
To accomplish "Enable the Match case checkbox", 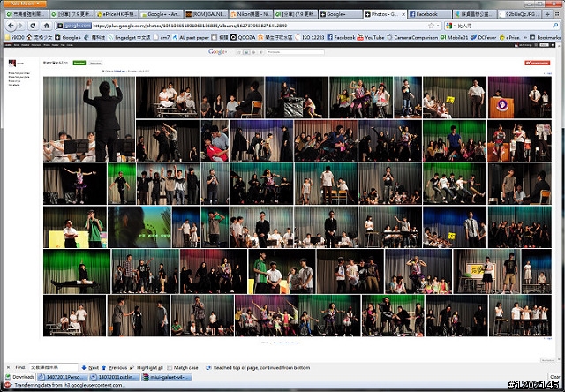I will 169,367.
